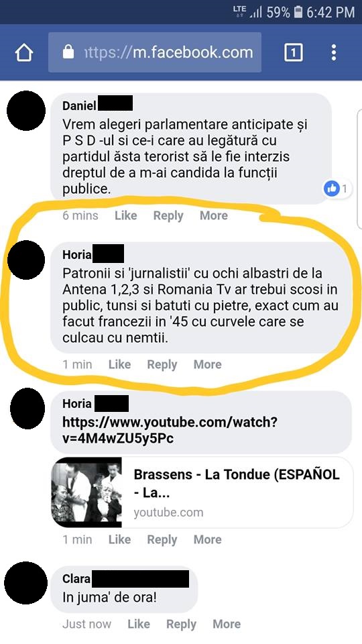Open the Brassens - La Tondue video thumbnail

coord(86,492)
